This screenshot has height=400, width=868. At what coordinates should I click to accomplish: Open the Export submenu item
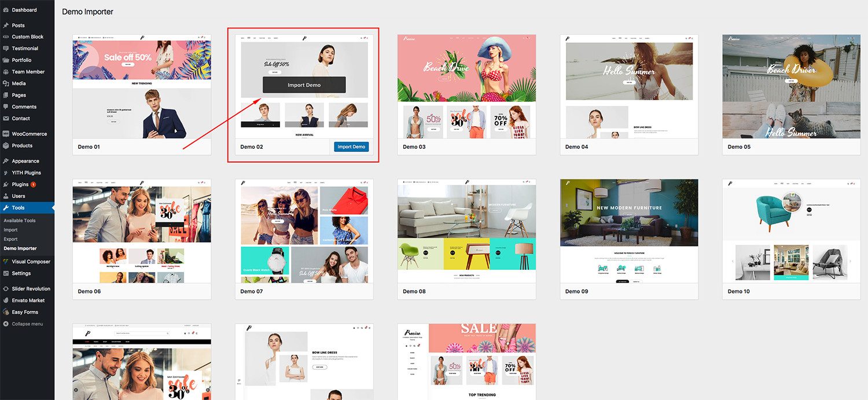[x=11, y=238]
